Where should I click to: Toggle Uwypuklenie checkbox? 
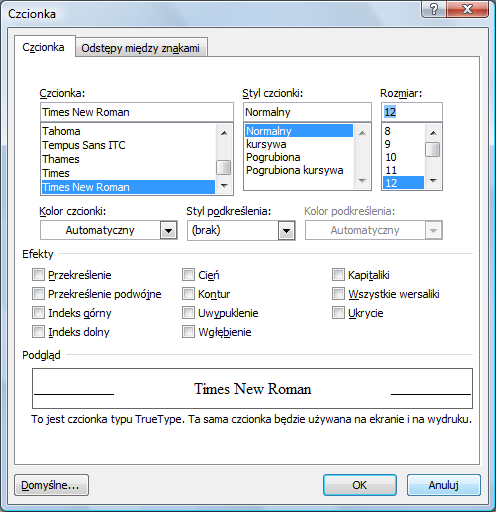click(x=188, y=313)
